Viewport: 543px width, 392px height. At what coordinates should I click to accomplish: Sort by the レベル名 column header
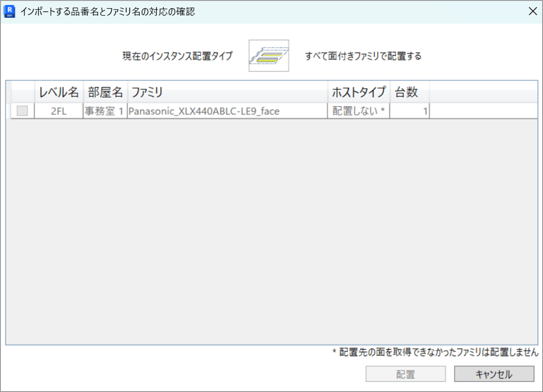tap(59, 92)
